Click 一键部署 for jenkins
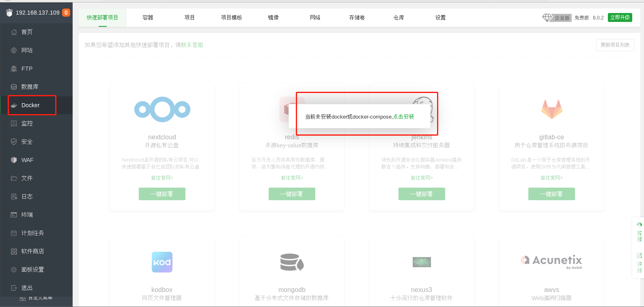Viewport: 644px width, 307px height. point(422,194)
